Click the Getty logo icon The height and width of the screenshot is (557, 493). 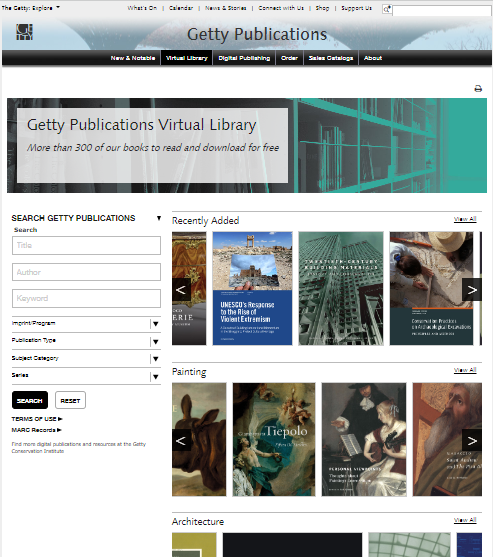point(24,32)
